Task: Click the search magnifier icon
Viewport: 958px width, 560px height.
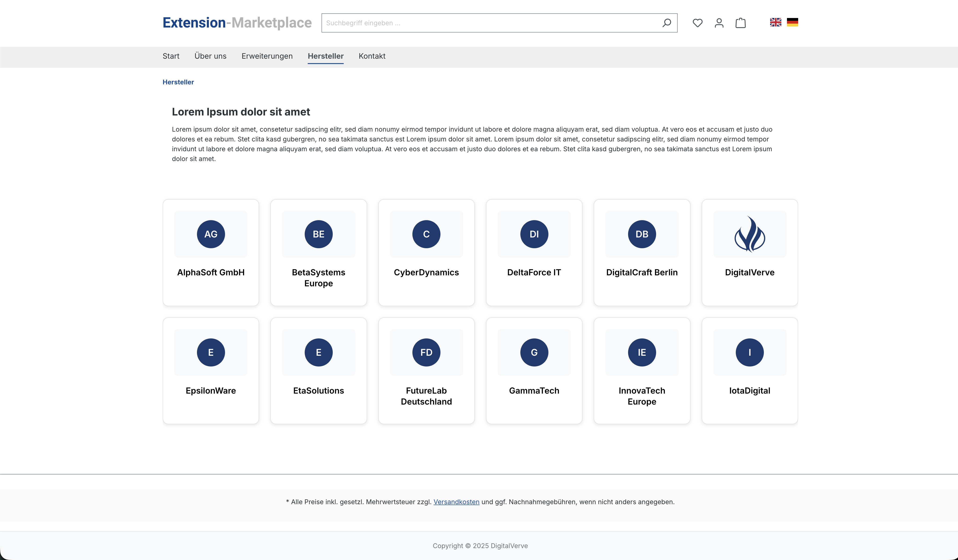Action: (666, 23)
